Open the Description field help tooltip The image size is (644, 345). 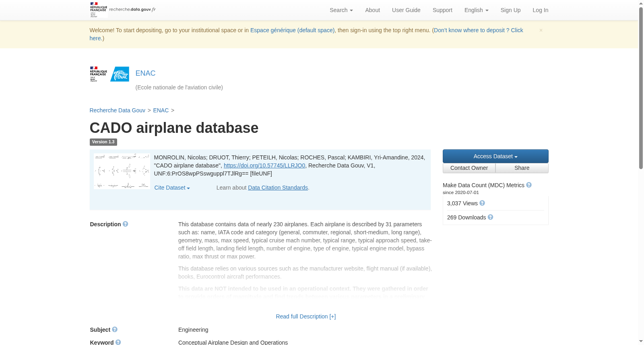coord(125,224)
